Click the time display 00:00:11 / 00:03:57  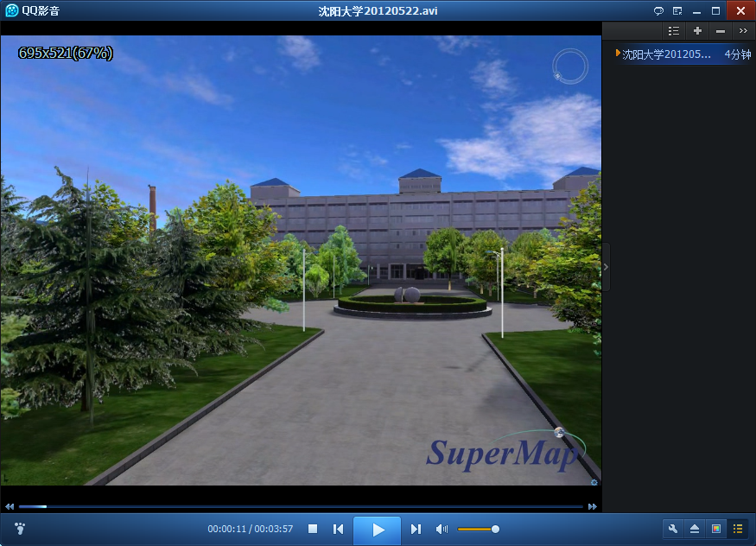[x=251, y=529]
